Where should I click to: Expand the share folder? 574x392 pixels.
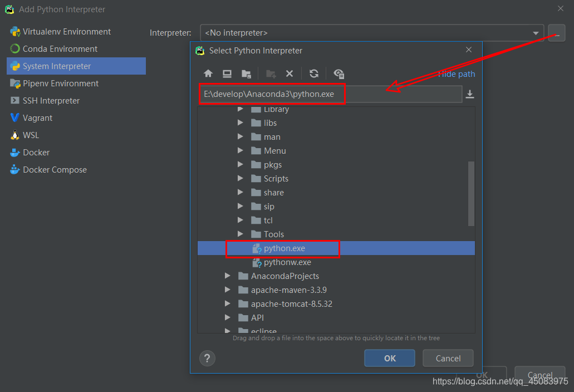240,192
